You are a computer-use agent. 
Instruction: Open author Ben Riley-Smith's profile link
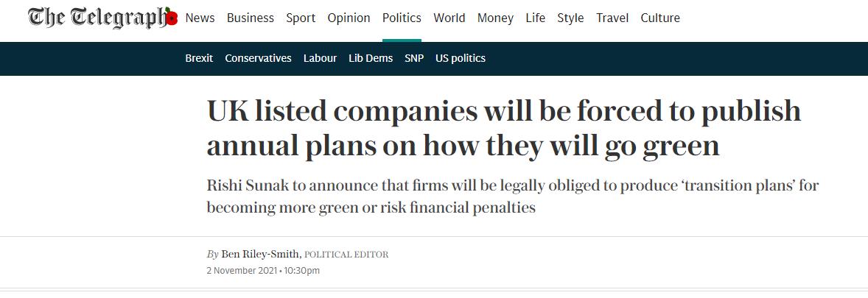pyautogui.click(x=261, y=255)
